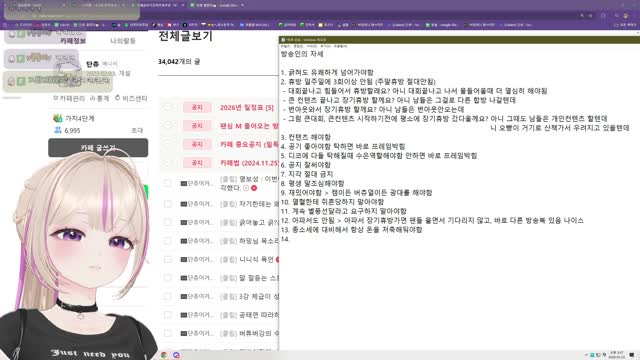Open the notice 2026년 일정표 [5]
Image resolution: width=640 pixels, height=360 pixels.
[x=247, y=108]
